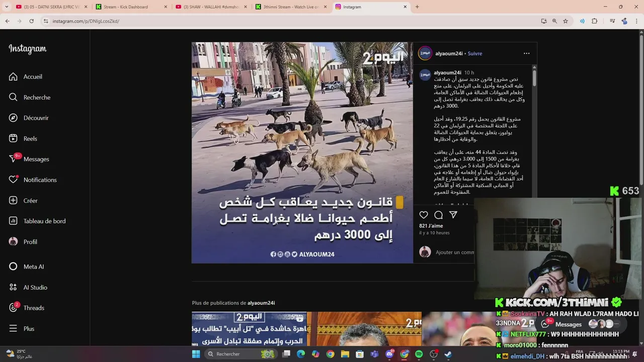Switch to the SHAW - WALLAHI tab
Image resolution: width=644 pixels, height=362 pixels.
pos(210,7)
